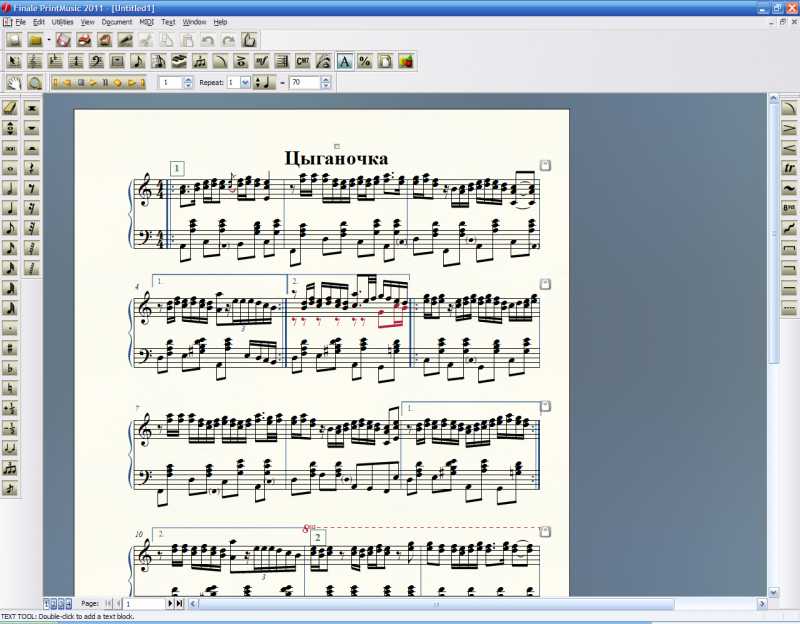This screenshot has width=800, height=624.
Task: Select the Resize tool (percent sign)
Action: 364,62
